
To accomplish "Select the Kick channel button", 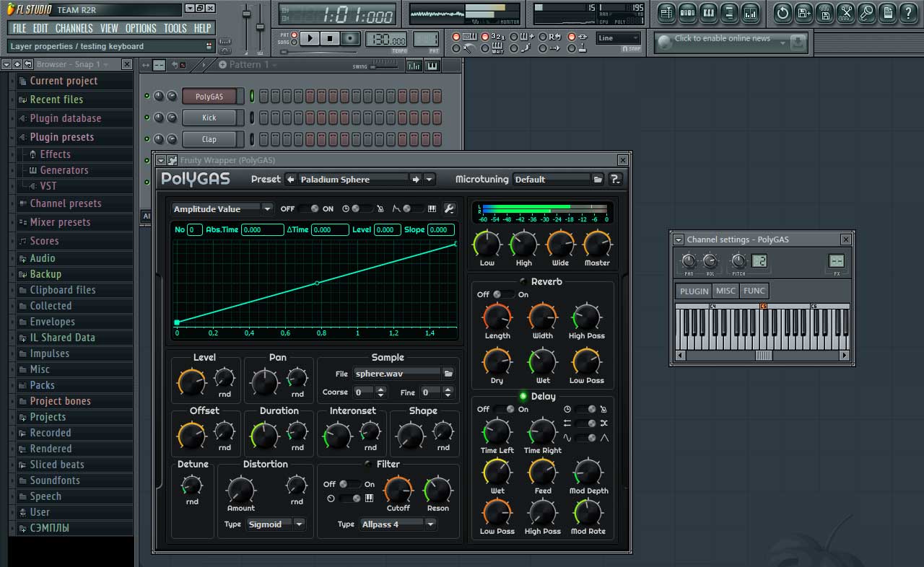I will click(209, 118).
